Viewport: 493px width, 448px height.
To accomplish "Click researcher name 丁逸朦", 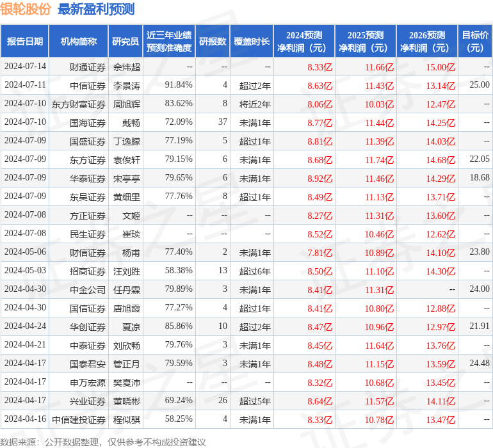I will pos(127,141).
